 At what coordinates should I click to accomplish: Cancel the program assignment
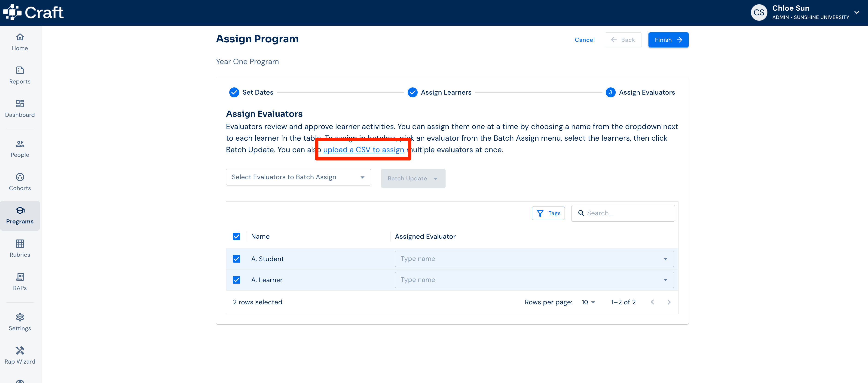[585, 40]
